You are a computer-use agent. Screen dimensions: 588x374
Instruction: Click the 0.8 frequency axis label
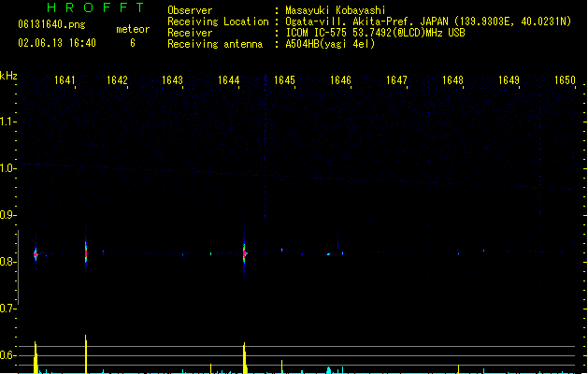click(7, 262)
